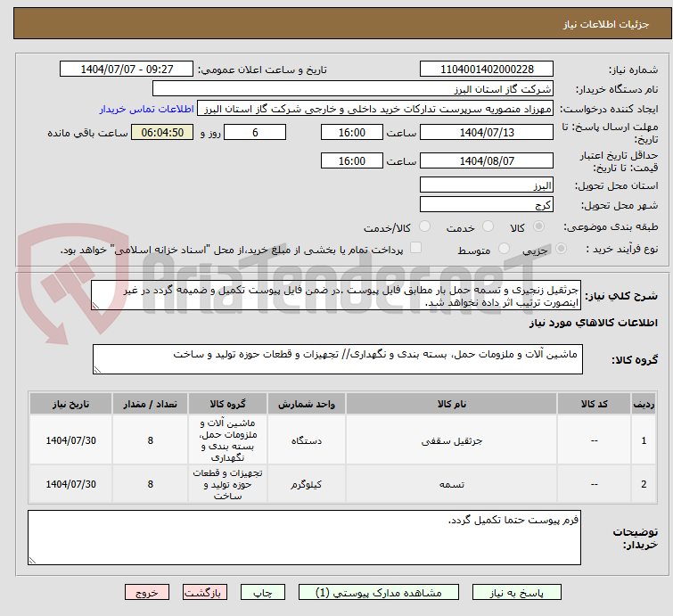Click the گروه کالا textarea
The width and height of the screenshot is (673, 616).
click(337, 359)
